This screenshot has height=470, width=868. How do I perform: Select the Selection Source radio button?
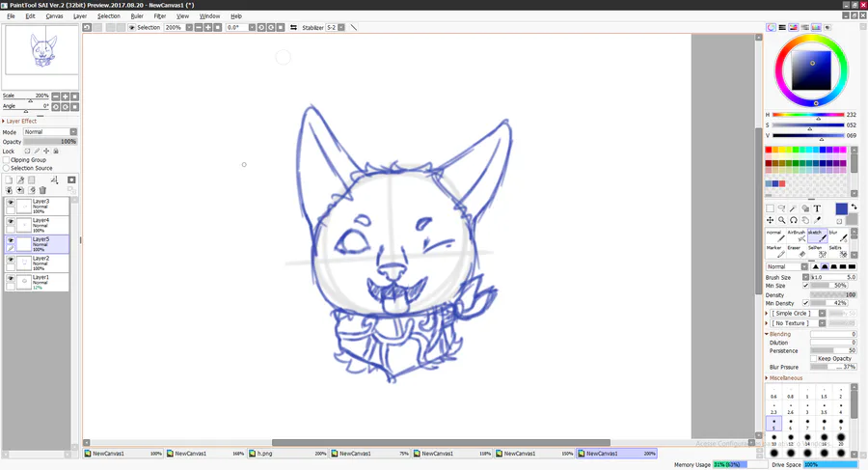6,168
